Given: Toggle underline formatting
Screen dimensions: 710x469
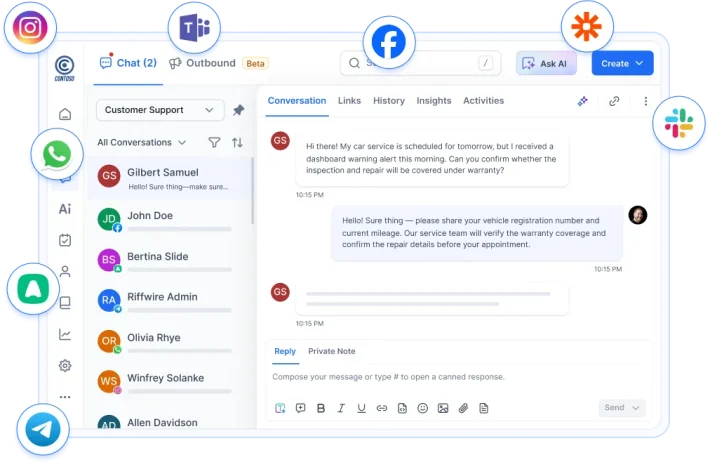Looking at the screenshot, I should [361, 408].
